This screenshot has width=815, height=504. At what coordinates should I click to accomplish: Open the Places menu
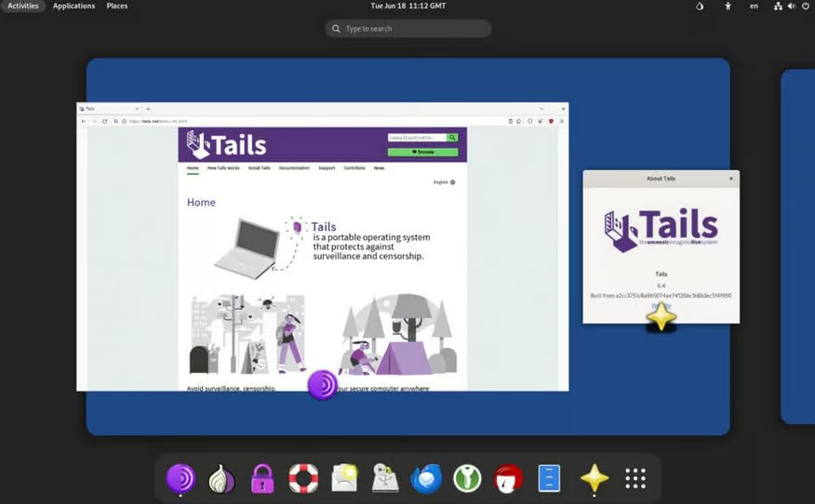117,6
